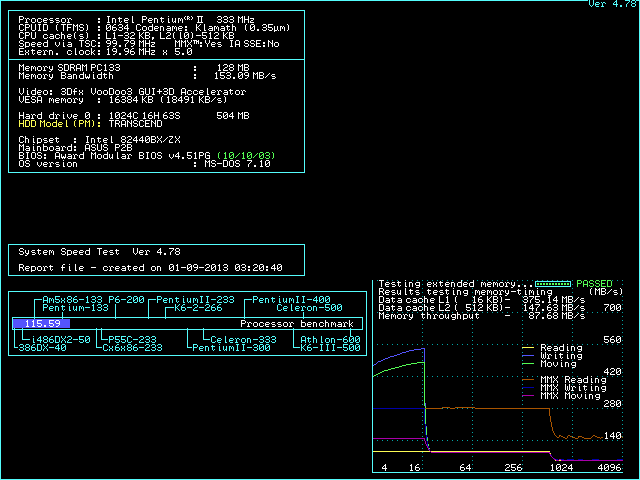Click the 700 MB/s axis value
This screenshot has height=480, width=640.
pyautogui.click(x=612, y=308)
